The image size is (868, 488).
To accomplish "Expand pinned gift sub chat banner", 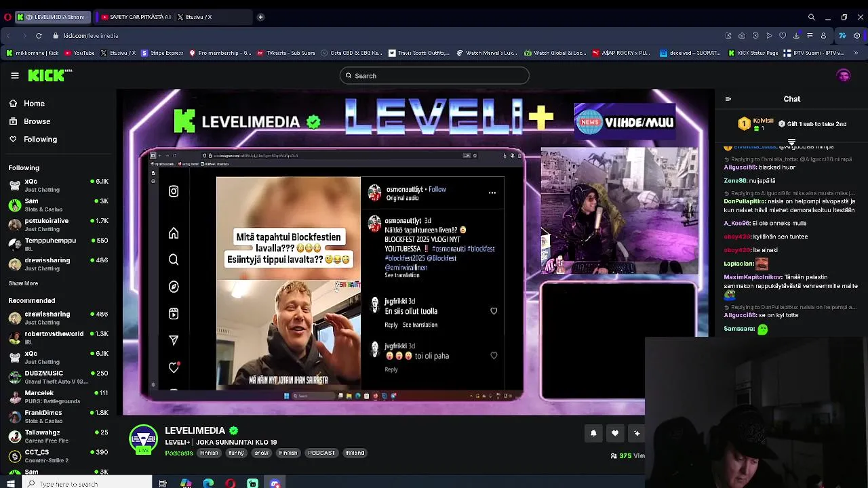I will pyautogui.click(x=791, y=142).
